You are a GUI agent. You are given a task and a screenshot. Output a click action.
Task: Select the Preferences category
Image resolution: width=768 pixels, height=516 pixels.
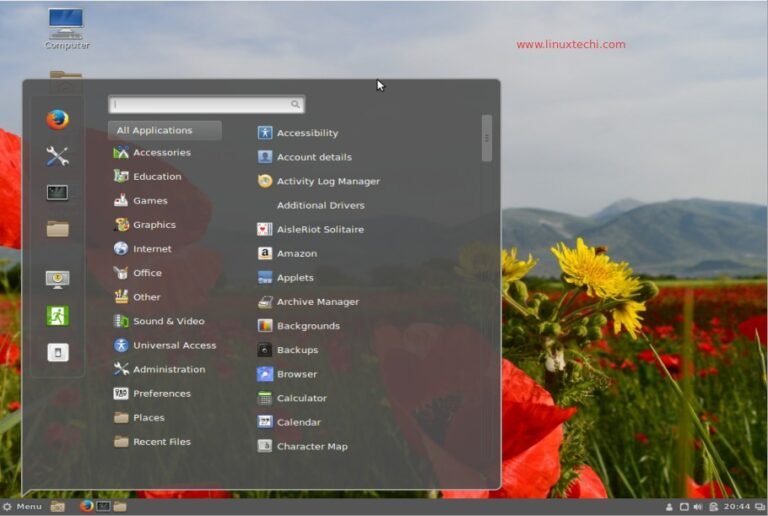152,393
